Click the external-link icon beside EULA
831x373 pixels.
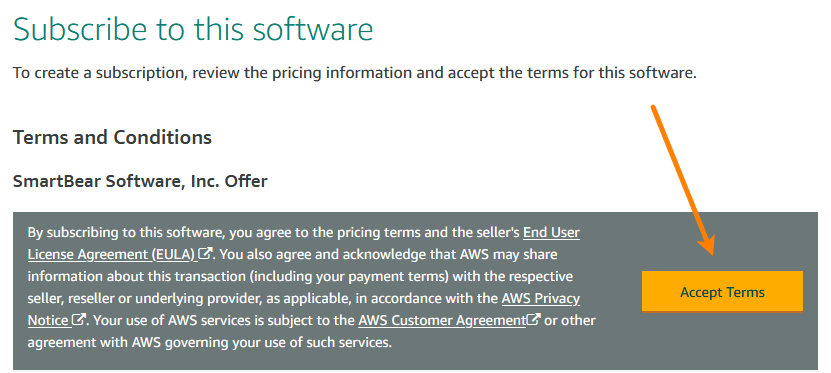[x=205, y=254]
